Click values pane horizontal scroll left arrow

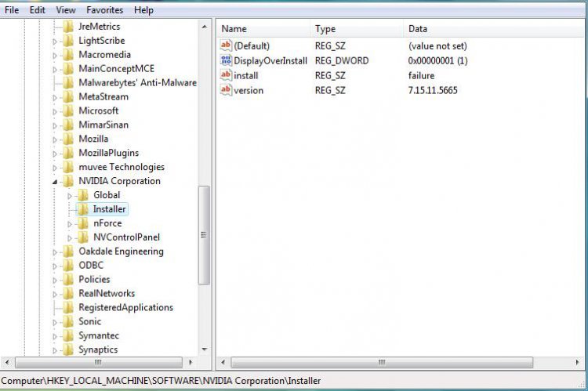(223, 363)
